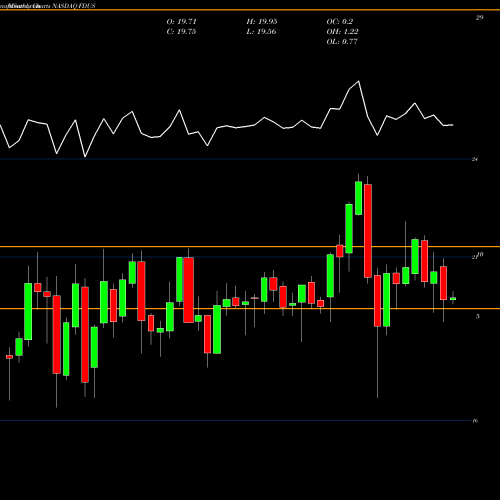
Task: Select the open value O: 19.71
Action: tap(182, 22)
